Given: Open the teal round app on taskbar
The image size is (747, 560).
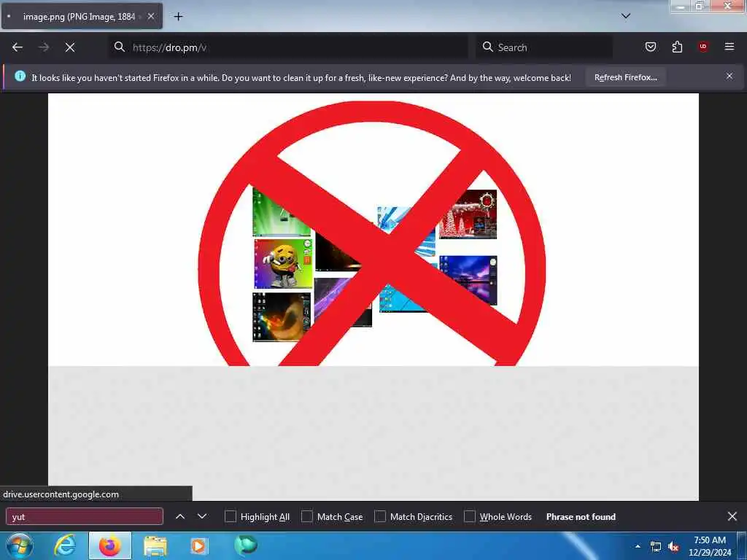Looking at the screenshot, I should pyautogui.click(x=245, y=545).
